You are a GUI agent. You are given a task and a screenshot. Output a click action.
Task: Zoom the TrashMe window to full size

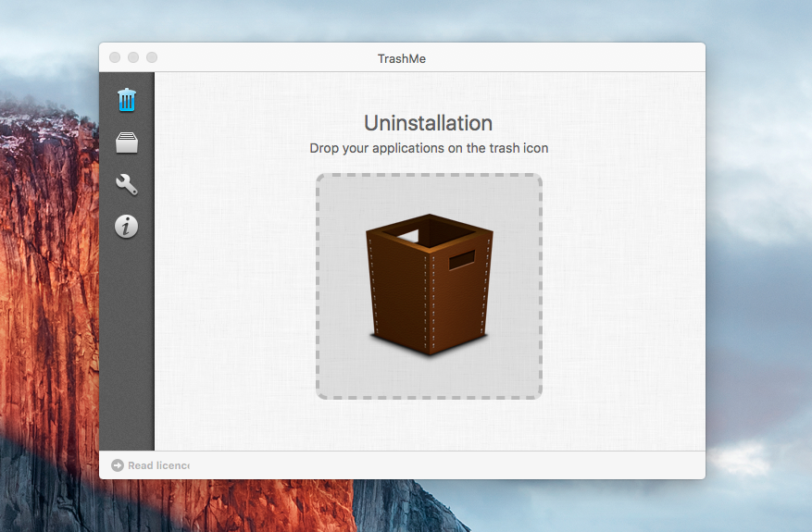point(152,57)
